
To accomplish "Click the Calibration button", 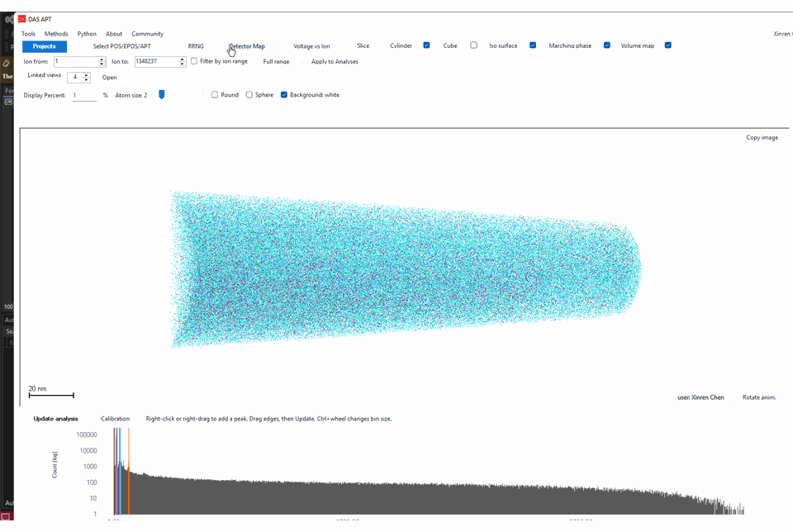I will (115, 419).
